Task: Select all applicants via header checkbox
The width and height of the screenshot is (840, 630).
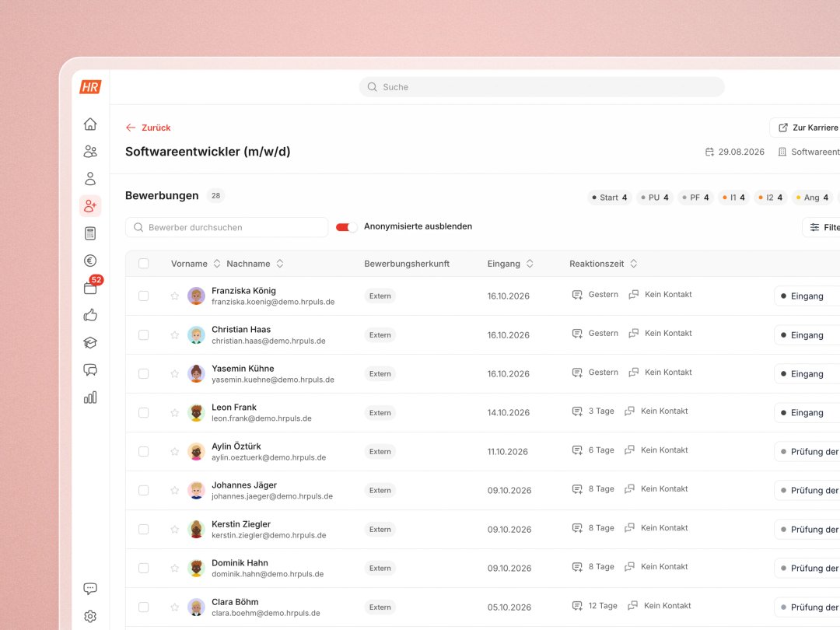Action: click(x=144, y=264)
